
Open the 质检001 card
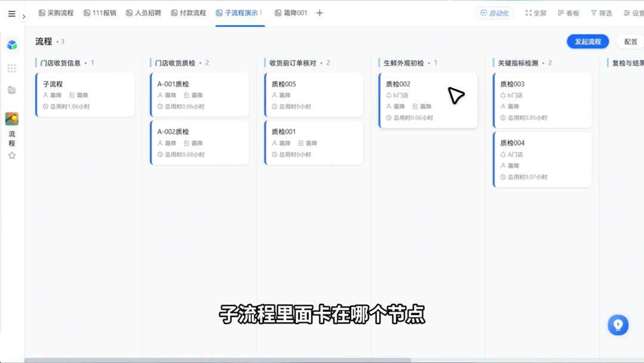tap(314, 143)
